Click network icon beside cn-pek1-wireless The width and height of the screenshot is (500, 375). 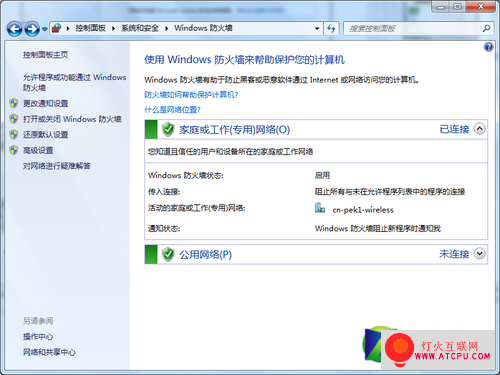(x=320, y=208)
